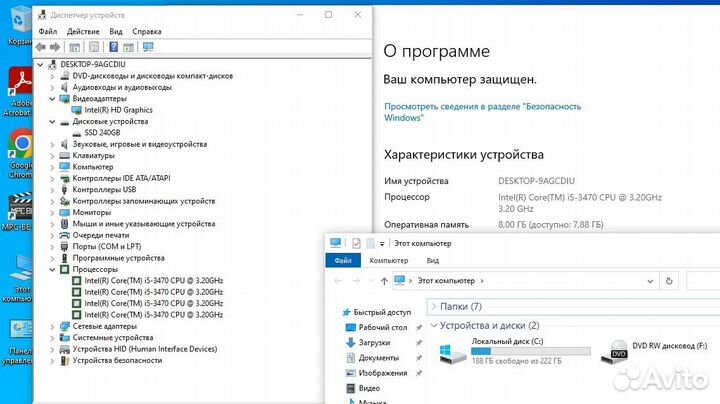Collapse the Video adapters node
The height and width of the screenshot is (404, 720).
pos(52,99)
